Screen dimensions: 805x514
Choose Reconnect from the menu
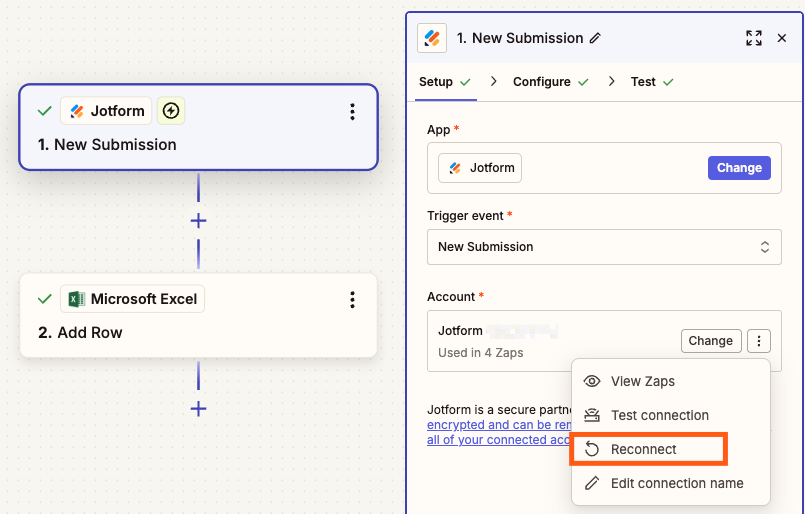pos(649,449)
